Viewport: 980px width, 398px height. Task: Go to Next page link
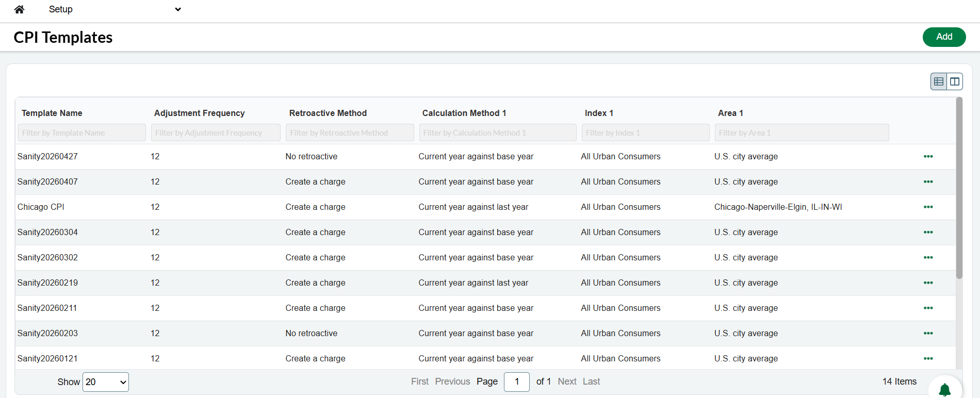tap(567, 382)
